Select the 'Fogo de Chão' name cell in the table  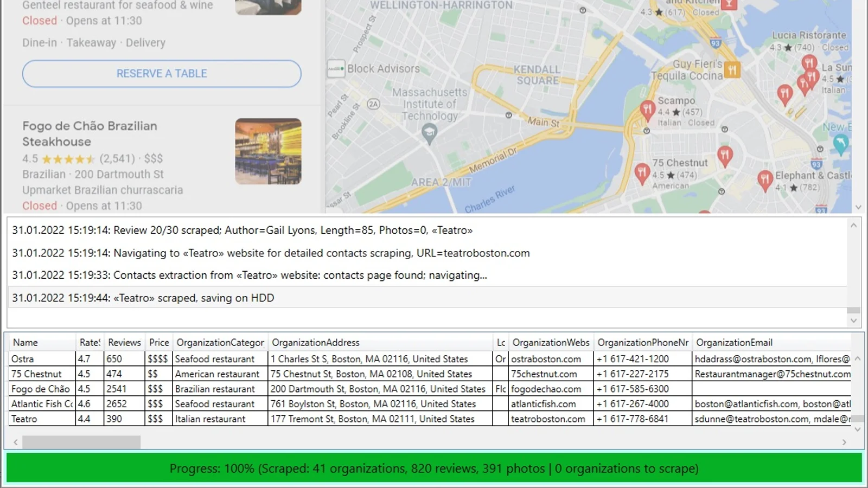point(42,389)
